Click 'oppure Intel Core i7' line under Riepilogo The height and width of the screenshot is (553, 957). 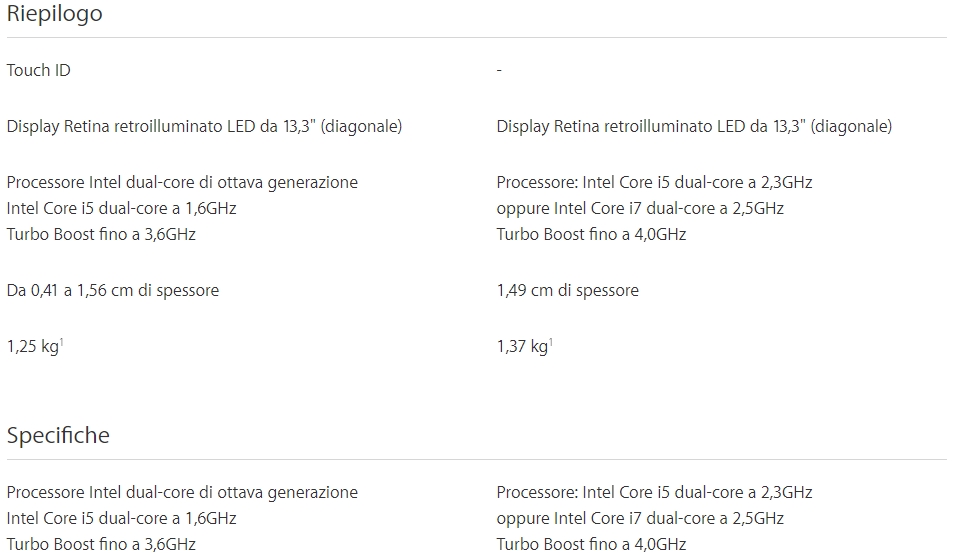click(x=640, y=208)
